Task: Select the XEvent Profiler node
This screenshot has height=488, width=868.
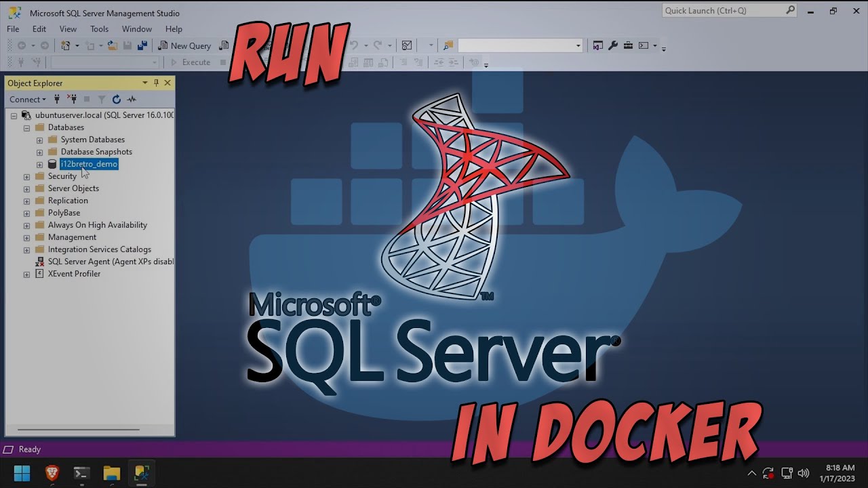Action: (74, 274)
